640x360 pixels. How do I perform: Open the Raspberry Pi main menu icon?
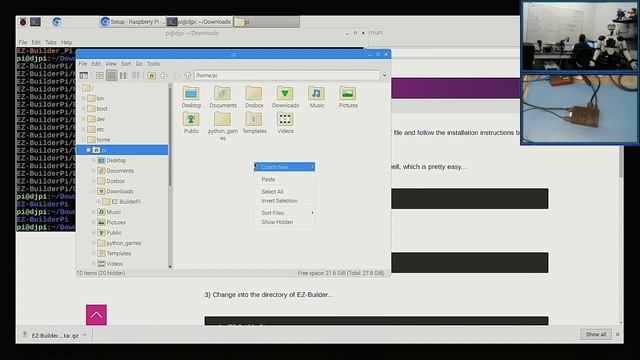(23, 22)
